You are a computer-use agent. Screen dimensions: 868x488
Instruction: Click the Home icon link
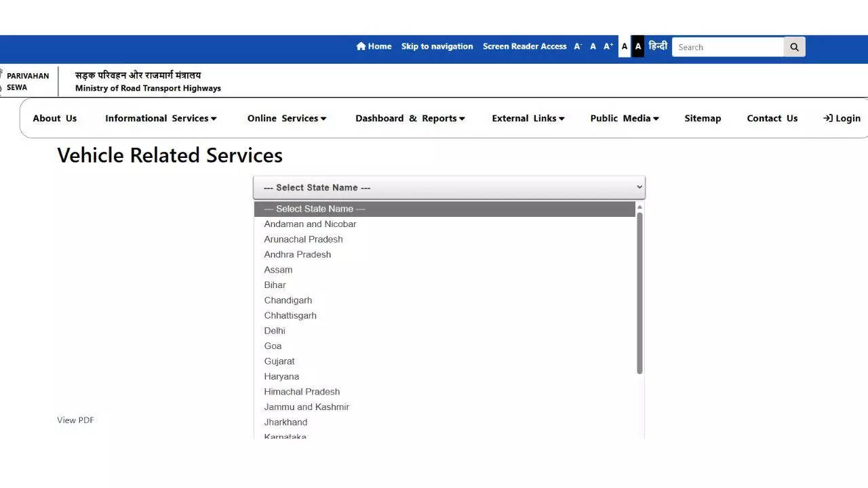point(374,47)
